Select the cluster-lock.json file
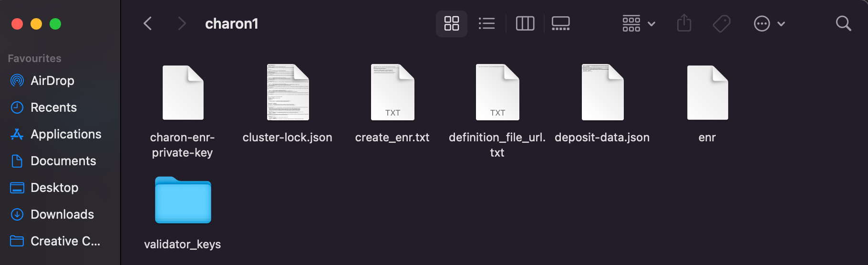868x265 pixels. pyautogui.click(x=288, y=93)
